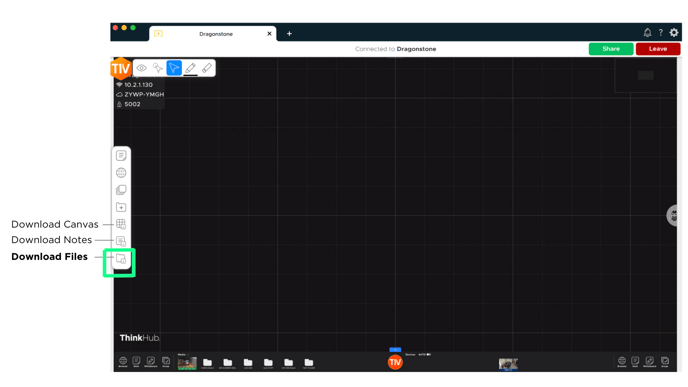Download files via folder icon
Viewport: 688px width, 387px height.
point(121,258)
